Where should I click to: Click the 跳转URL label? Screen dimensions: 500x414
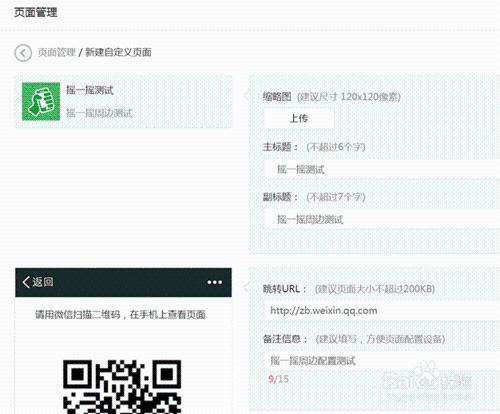pyautogui.click(x=285, y=288)
